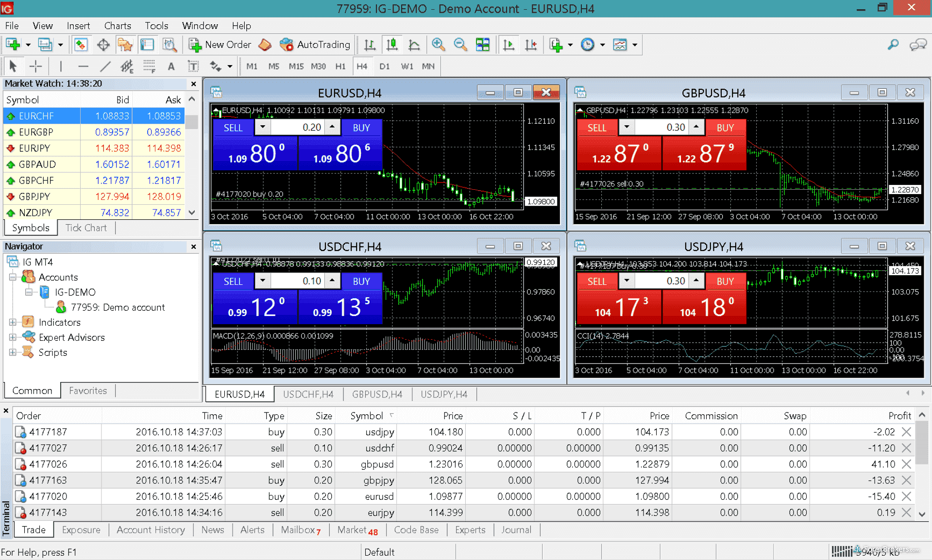
Task: Select the horizontal line drawing tool
Action: point(84,66)
